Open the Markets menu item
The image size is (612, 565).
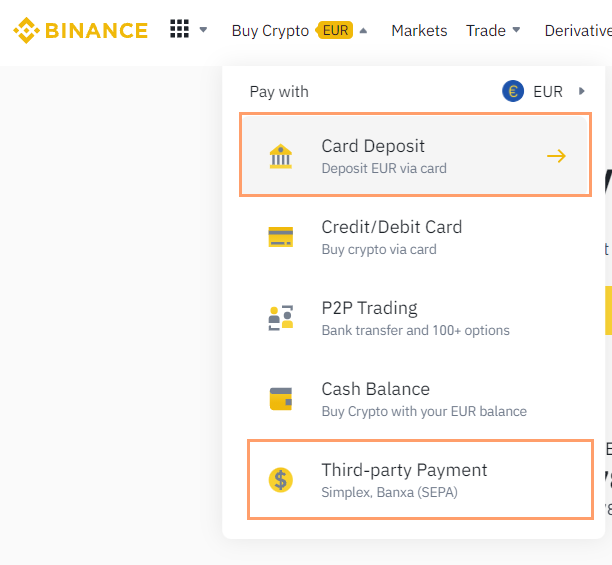click(419, 30)
